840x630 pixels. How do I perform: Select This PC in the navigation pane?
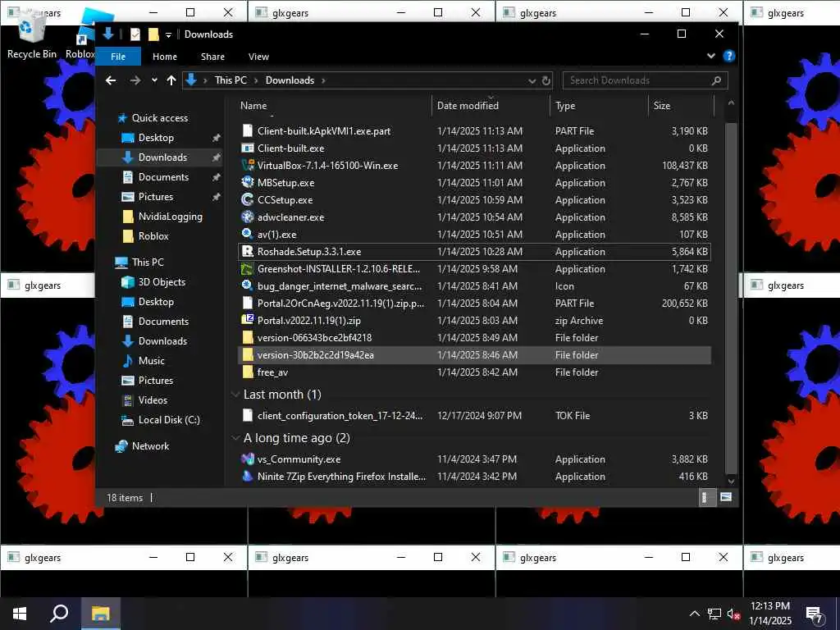[x=148, y=262]
